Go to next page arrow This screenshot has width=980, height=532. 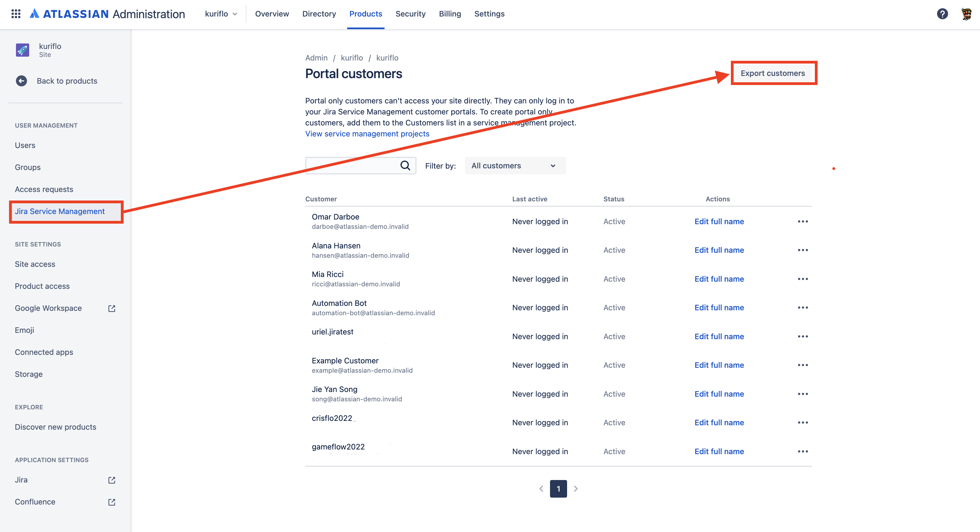coord(576,489)
